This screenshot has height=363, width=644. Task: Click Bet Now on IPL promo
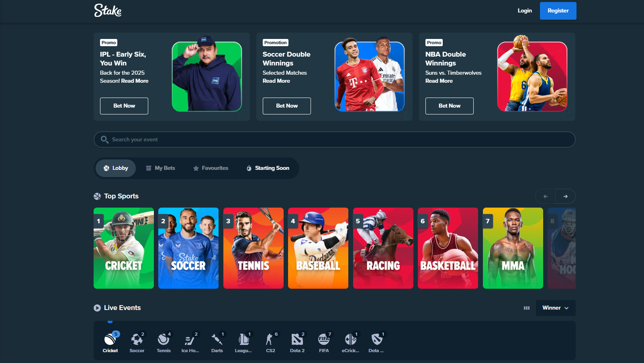(124, 106)
